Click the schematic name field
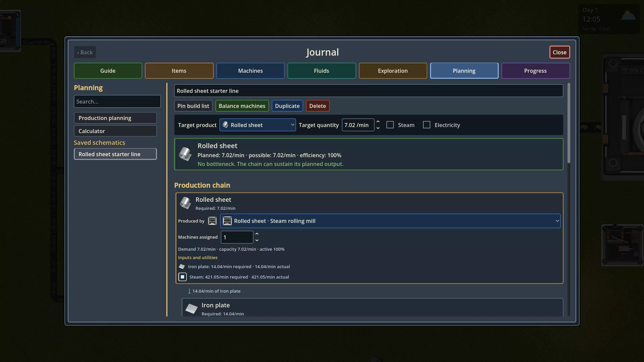Image resolution: width=644 pixels, height=362 pixels. (x=368, y=91)
